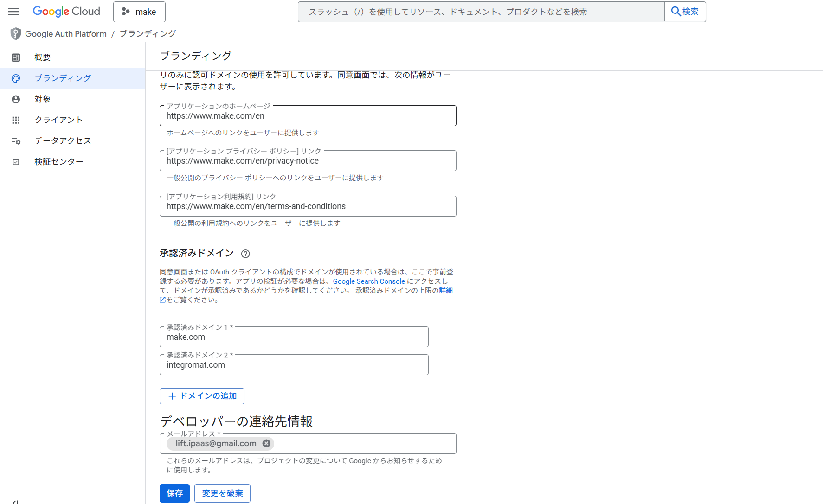Click the 変更を破棄 discard button
Image resolution: width=823 pixels, height=504 pixels.
pos(222,493)
